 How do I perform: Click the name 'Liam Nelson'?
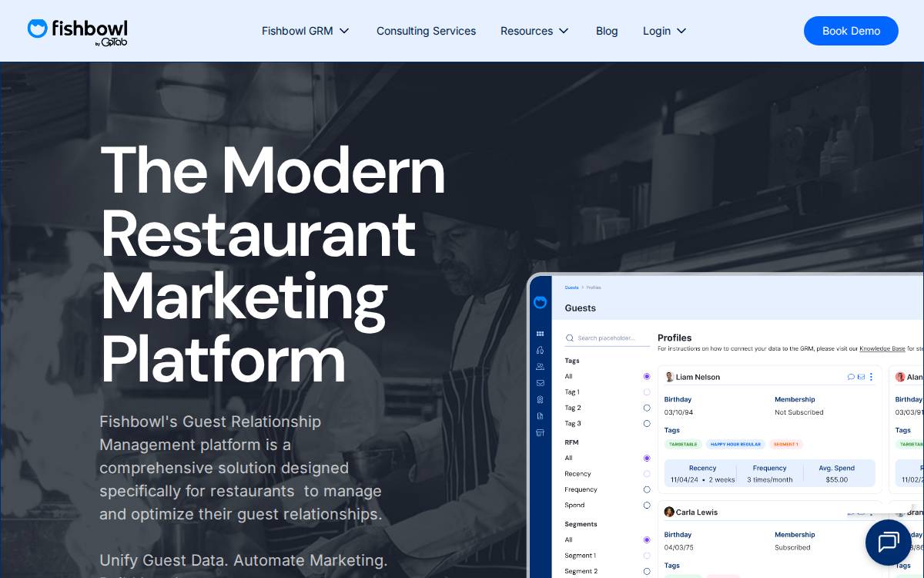click(698, 377)
